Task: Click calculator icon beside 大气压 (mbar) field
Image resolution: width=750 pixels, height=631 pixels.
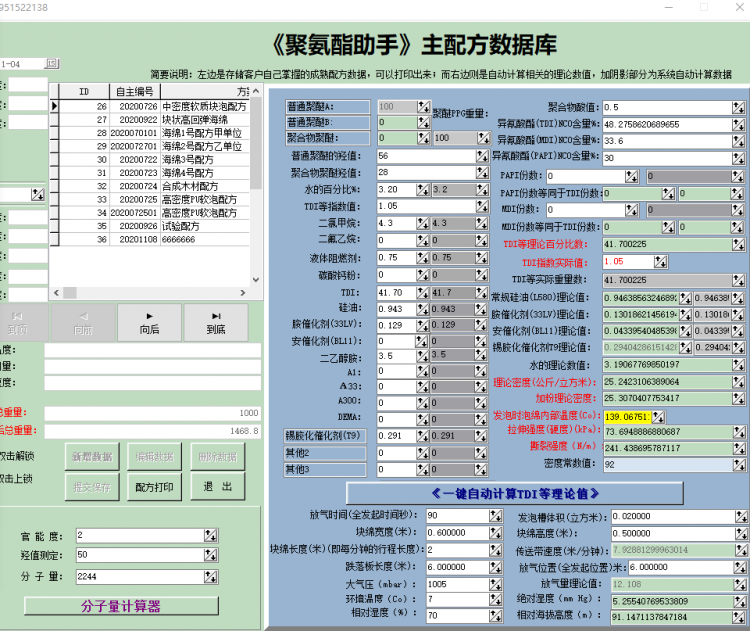Action: tap(495, 583)
